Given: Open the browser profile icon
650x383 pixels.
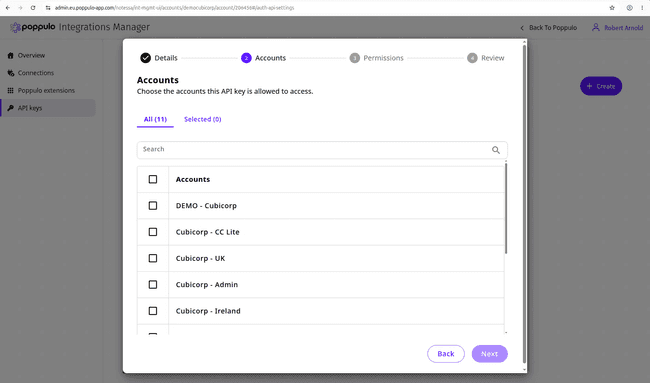Looking at the screenshot, I should (629, 7).
